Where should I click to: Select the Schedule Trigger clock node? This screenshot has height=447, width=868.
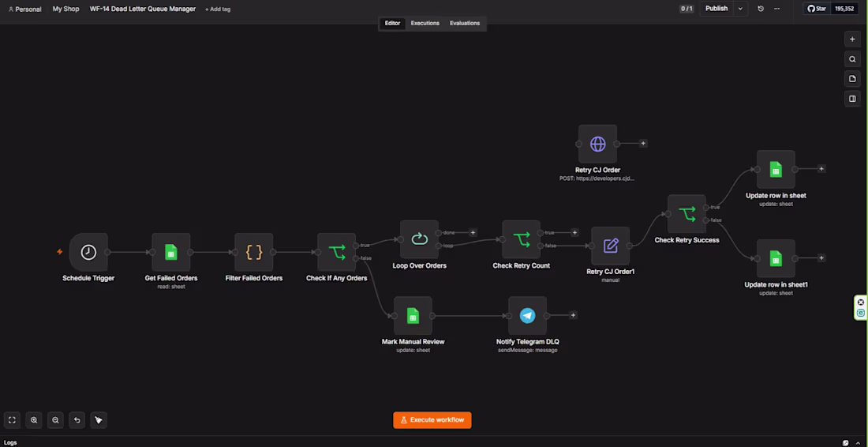click(88, 252)
